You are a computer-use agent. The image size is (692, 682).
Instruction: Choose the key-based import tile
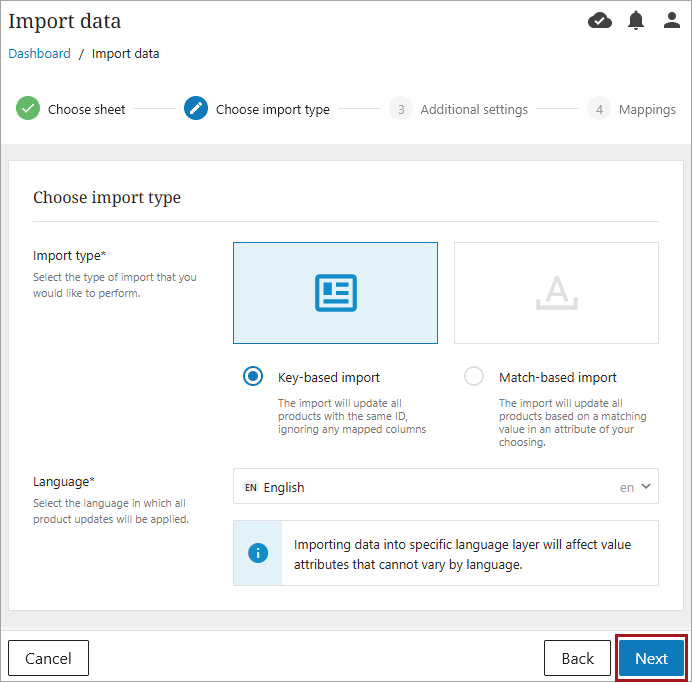point(335,293)
